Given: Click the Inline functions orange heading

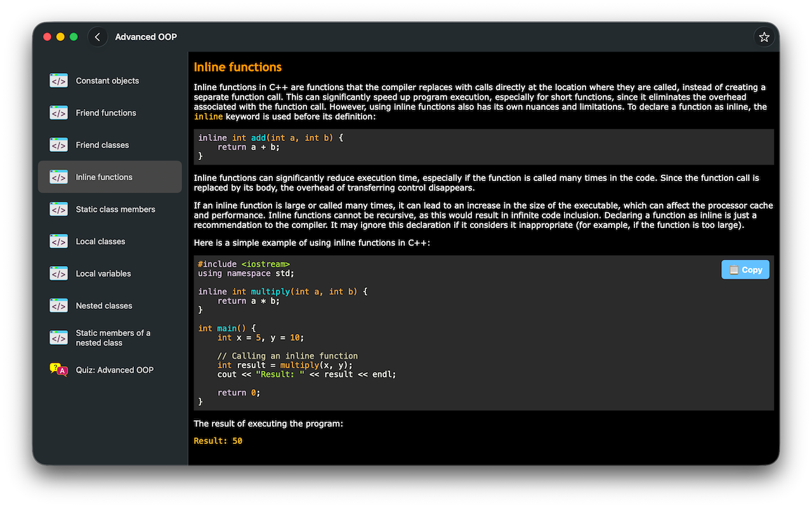Looking at the screenshot, I should click(x=237, y=67).
